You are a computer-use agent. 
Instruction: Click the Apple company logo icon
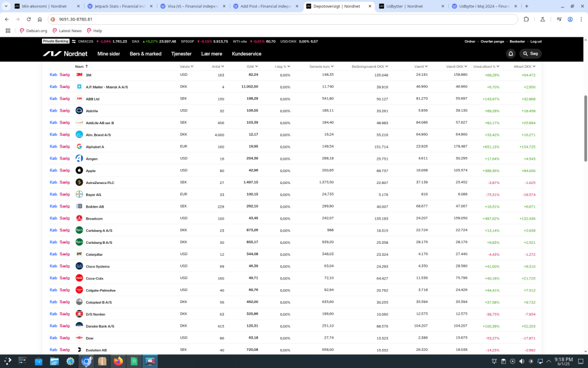click(x=79, y=171)
